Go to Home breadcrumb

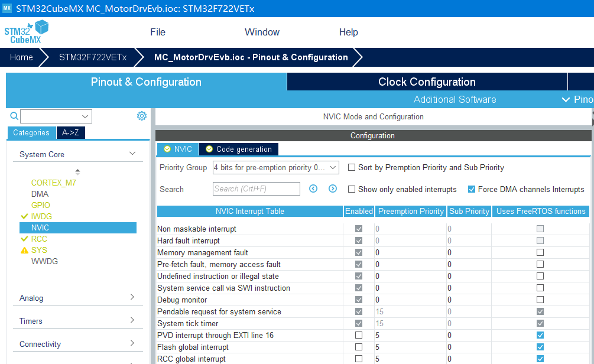point(22,57)
